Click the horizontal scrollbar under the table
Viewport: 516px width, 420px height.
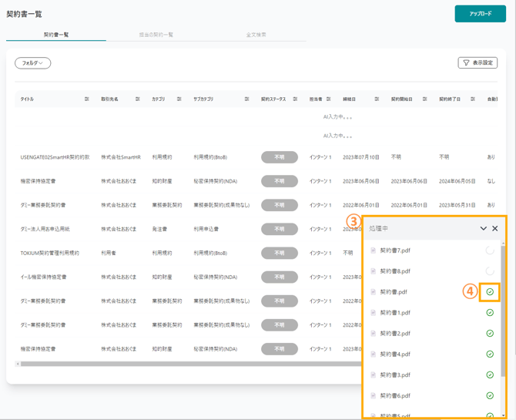point(185,364)
